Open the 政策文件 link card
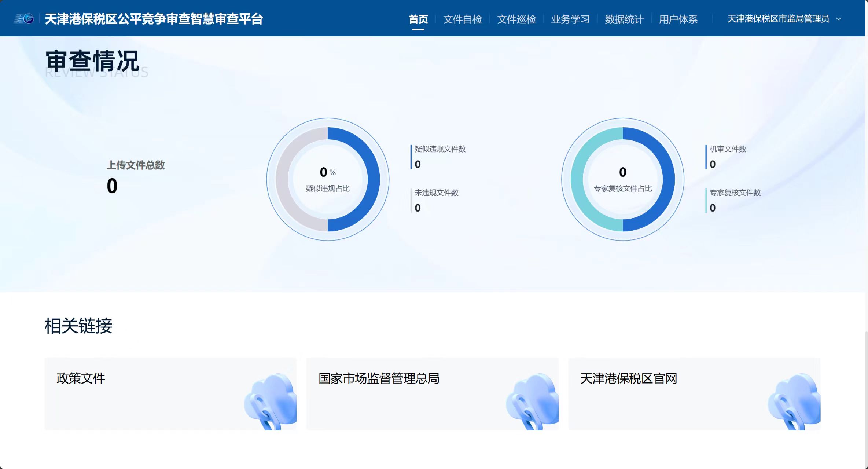The width and height of the screenshot is (868, 469). (x=147, y=394)
